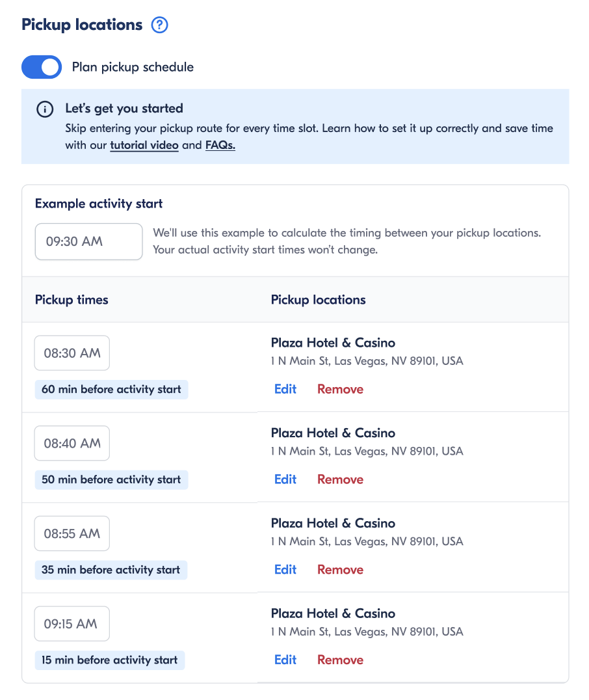Click the help question mark icon

[159, 25]
